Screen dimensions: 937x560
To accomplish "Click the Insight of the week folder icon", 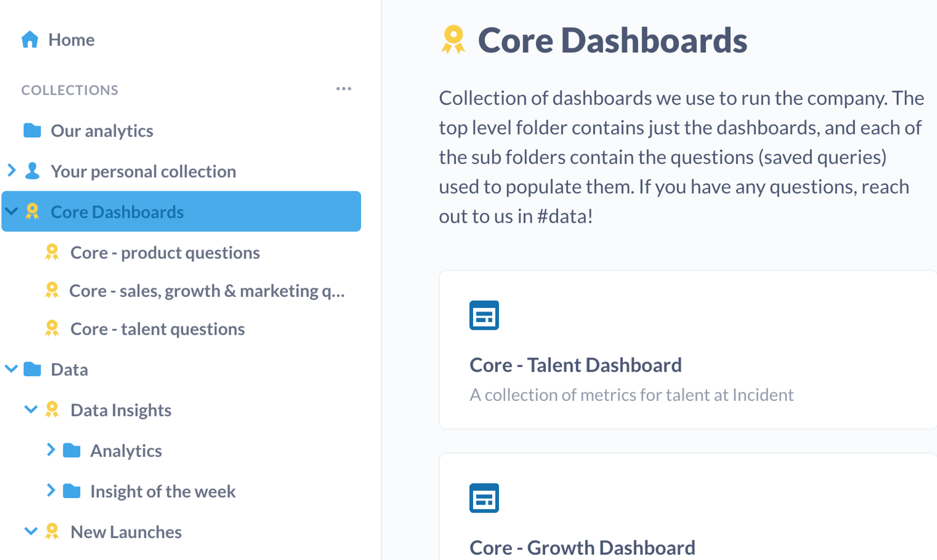I will (x=72, y=491).
